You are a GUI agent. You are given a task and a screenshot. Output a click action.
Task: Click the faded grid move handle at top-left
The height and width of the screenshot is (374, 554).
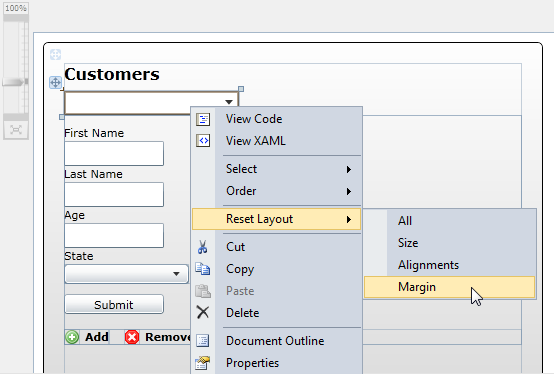tap(55, 54)
